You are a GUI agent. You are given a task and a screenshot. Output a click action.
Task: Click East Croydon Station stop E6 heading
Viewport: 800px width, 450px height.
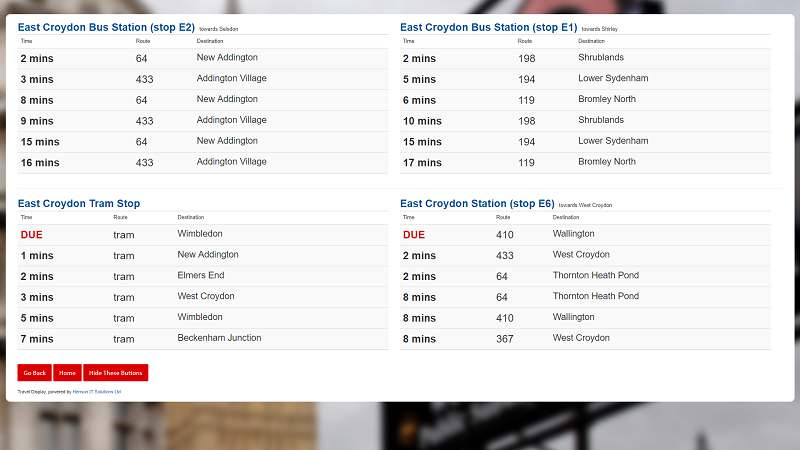point(477,203)
